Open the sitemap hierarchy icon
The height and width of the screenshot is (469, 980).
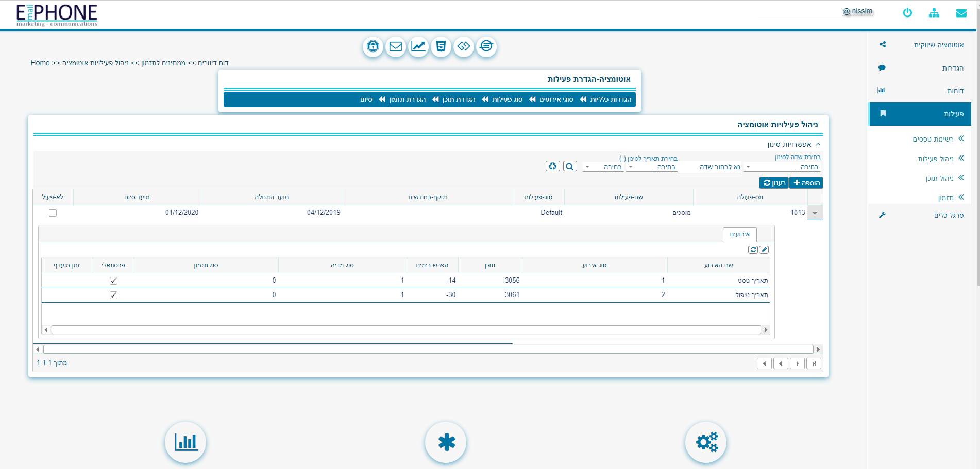coord(934,13)
